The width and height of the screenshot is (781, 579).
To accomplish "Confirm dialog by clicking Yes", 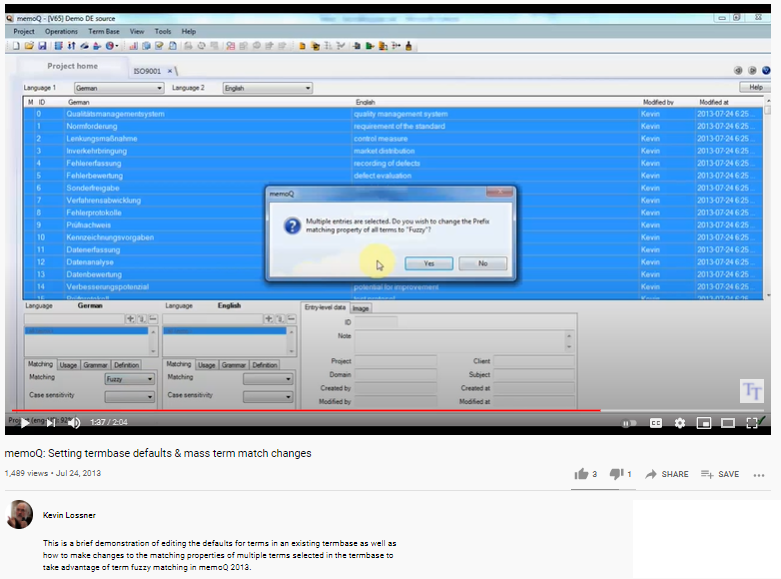I will (429, 264).
